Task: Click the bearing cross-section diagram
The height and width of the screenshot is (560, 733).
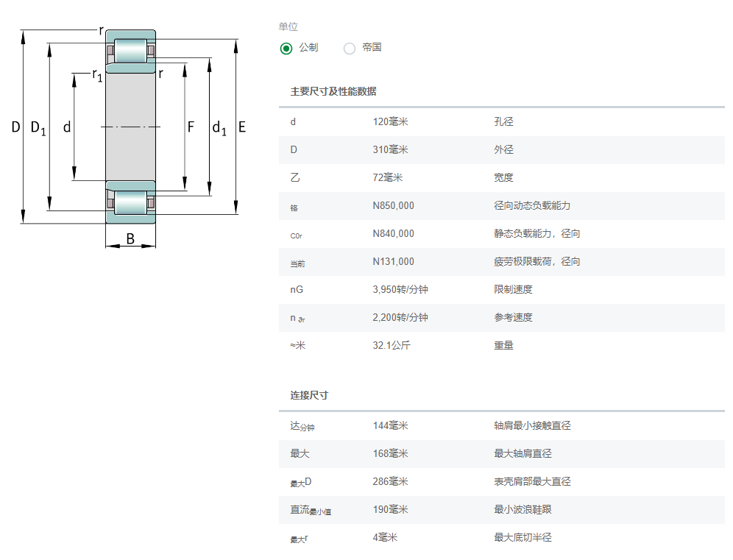Action: 130,127
